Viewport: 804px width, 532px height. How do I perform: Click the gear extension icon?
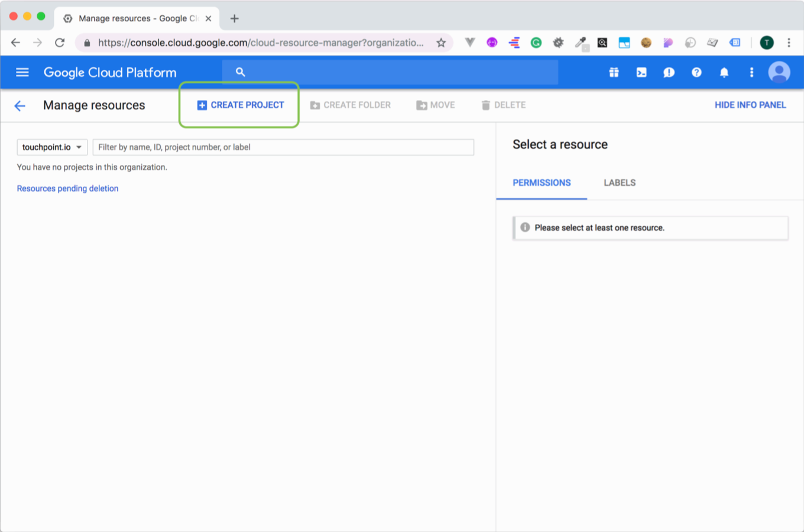point(558,43)
